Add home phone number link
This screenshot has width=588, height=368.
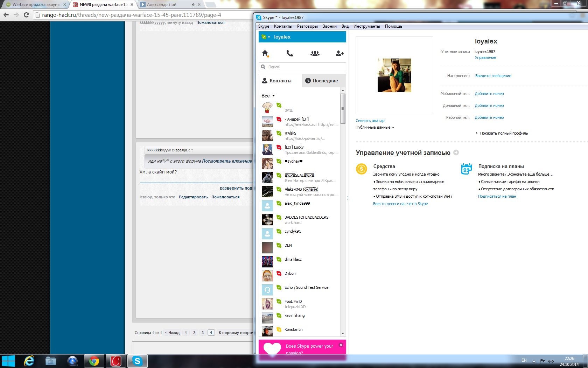coord(489,105)
